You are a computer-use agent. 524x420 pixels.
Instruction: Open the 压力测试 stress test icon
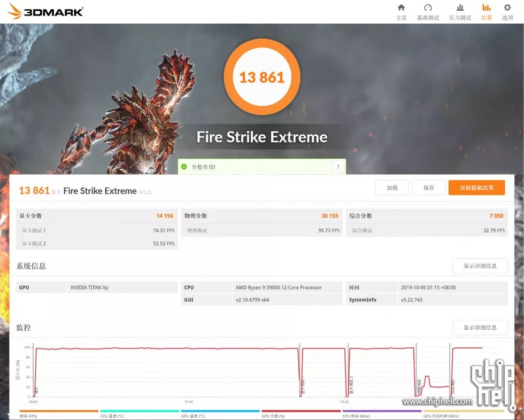[x=460, y=7]
